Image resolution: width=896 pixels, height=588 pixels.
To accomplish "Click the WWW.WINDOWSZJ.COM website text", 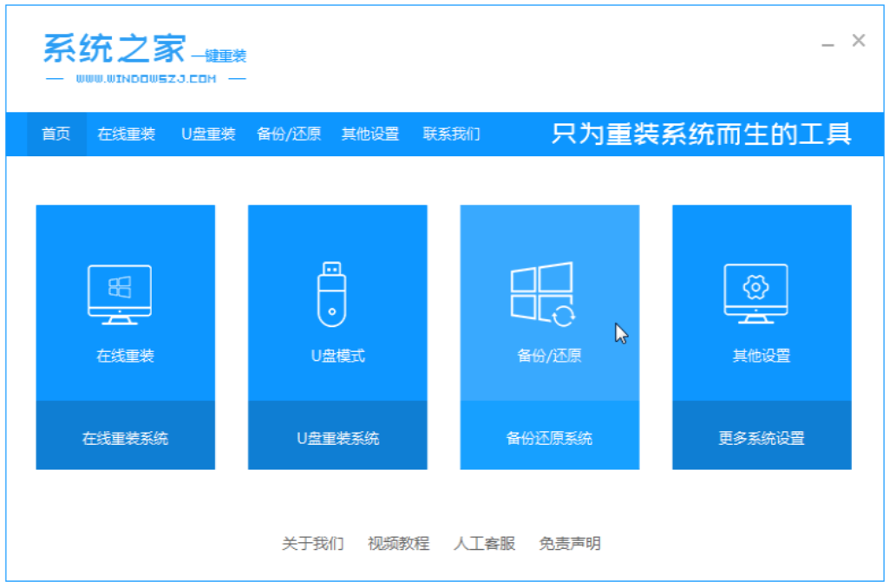I will (x=147, y=79).
